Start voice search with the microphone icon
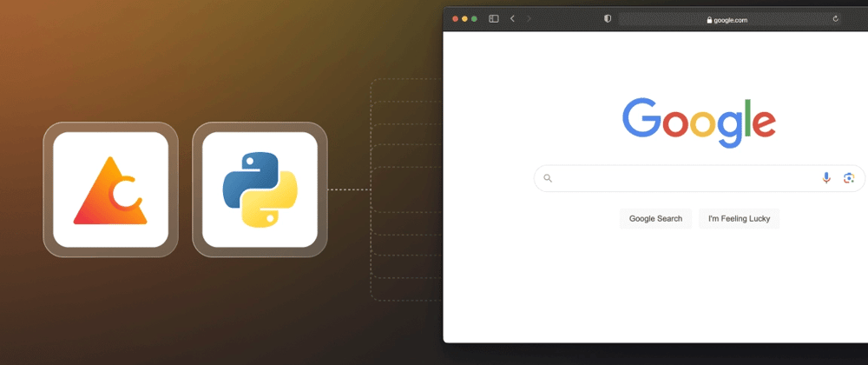Screen dimensions: 868x365 826,178
